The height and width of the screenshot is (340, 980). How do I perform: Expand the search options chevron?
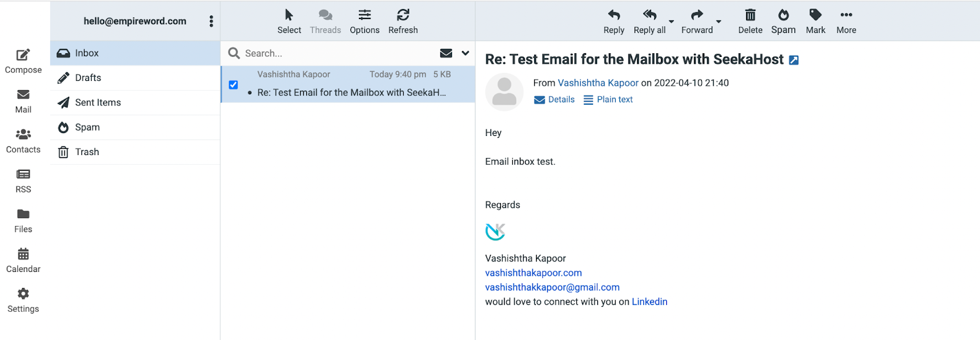[466, 53]
